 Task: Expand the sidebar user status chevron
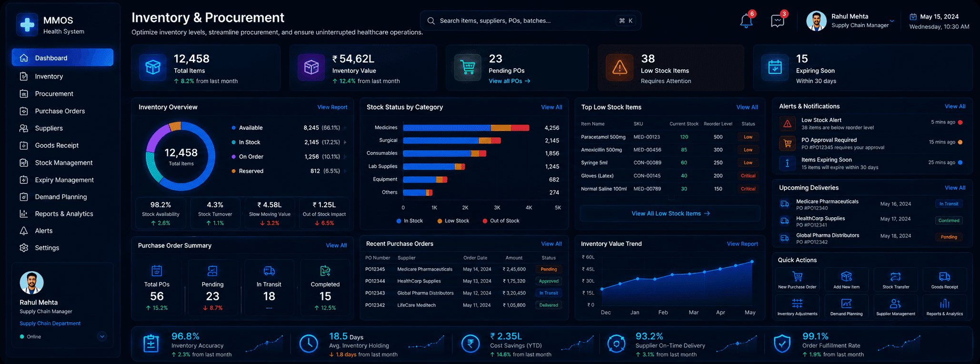tap(102, 336)
